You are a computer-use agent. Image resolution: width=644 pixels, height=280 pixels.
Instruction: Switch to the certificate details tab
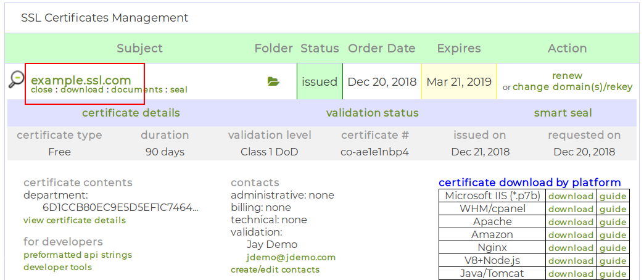coord(131,113)
